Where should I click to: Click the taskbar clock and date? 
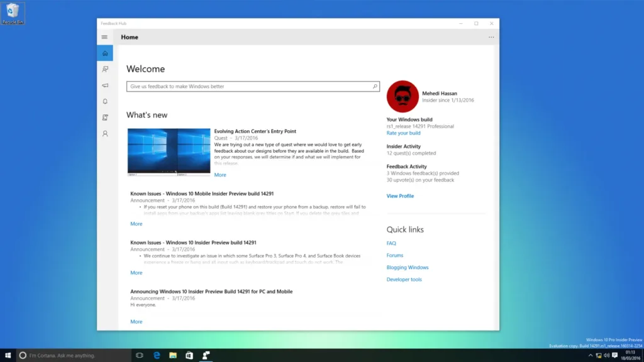click(x=630, y=356)
